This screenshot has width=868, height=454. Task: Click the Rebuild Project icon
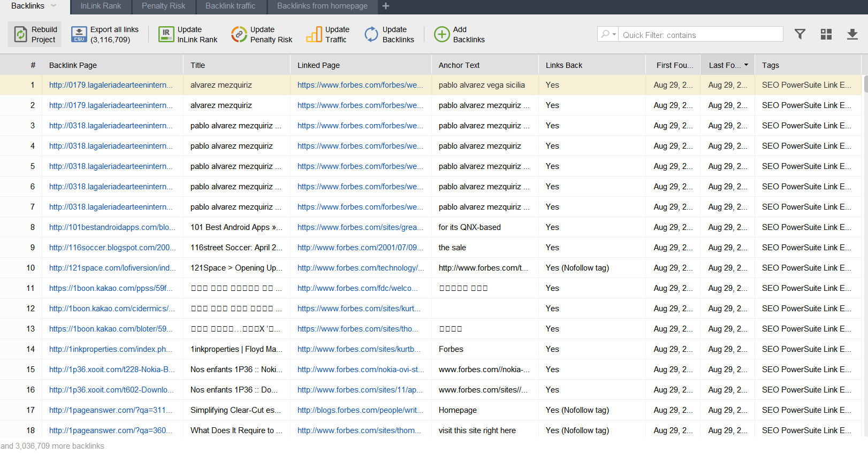click(x=20, y=35)
